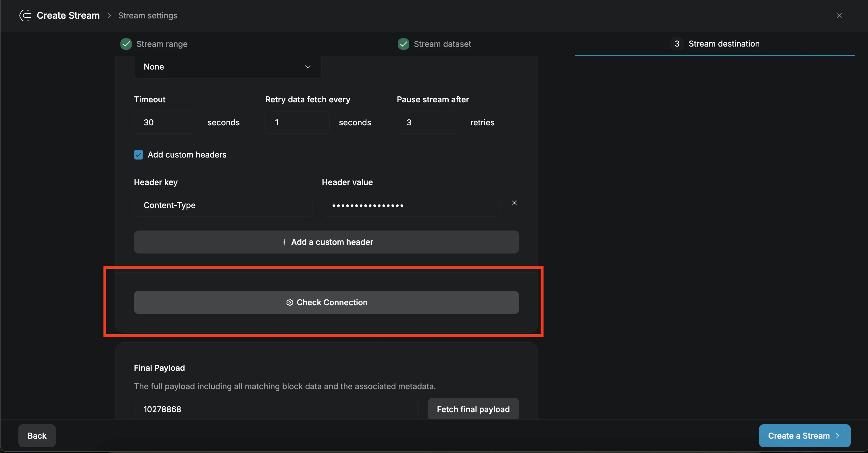Click the gear icon inside Check Connection
The image size is (868, 453).
(x=289, y=302)
